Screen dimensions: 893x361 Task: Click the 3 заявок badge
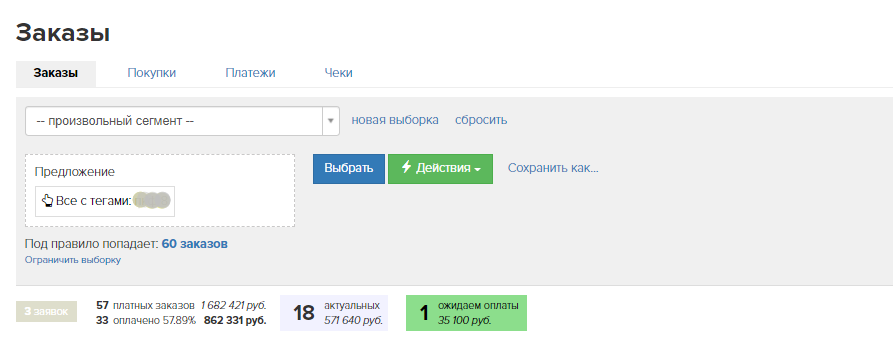[46, 311]
